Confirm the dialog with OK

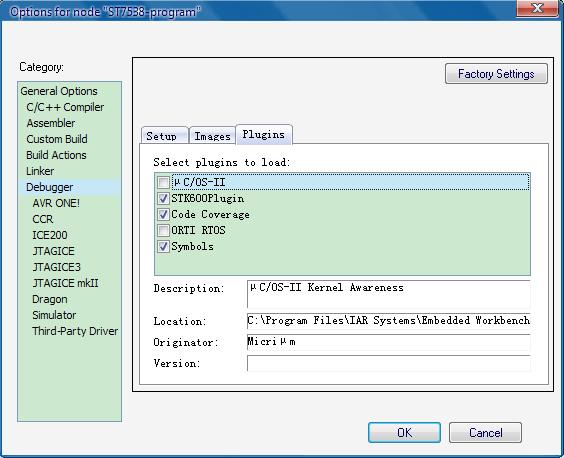pos(404,432)
